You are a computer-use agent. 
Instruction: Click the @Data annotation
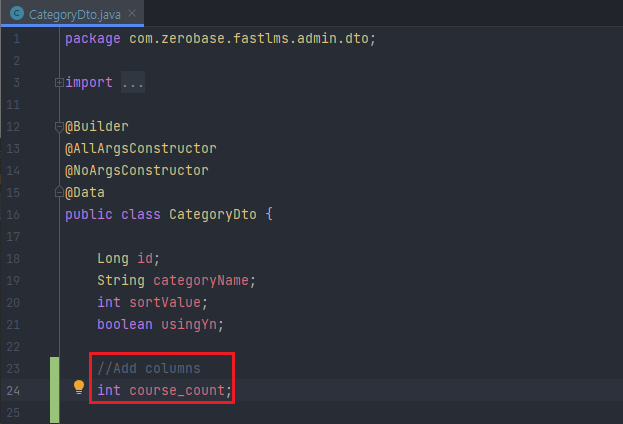click(85, 193)
